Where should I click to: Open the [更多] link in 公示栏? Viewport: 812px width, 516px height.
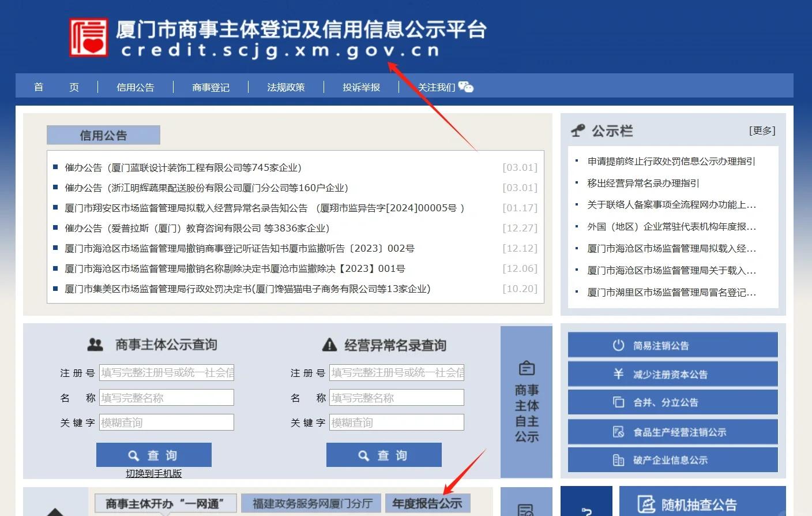(762, 130)
